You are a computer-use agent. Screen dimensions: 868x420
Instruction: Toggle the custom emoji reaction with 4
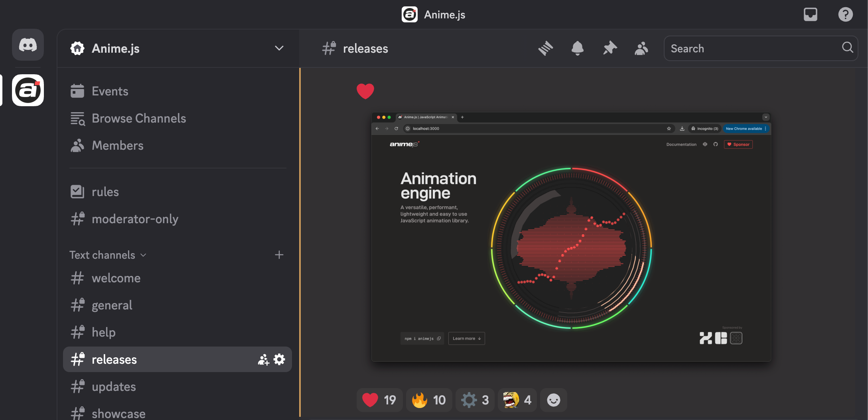point(517,400)
